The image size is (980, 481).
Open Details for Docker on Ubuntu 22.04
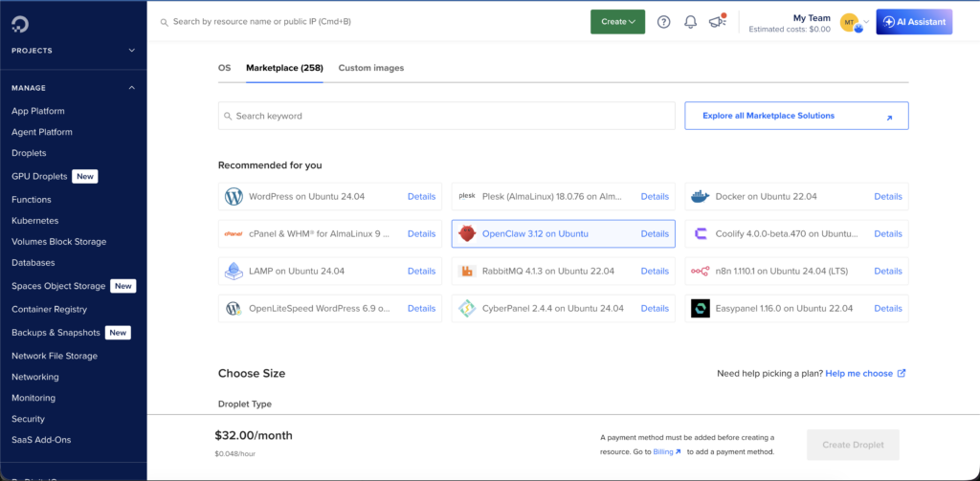[887, 196]
